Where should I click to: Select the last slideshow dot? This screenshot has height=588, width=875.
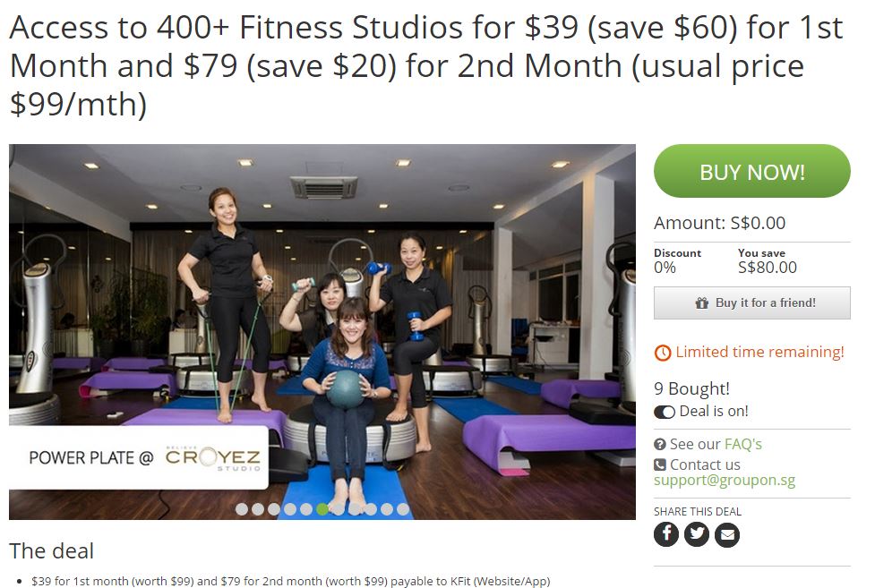[x=403, y=508]
